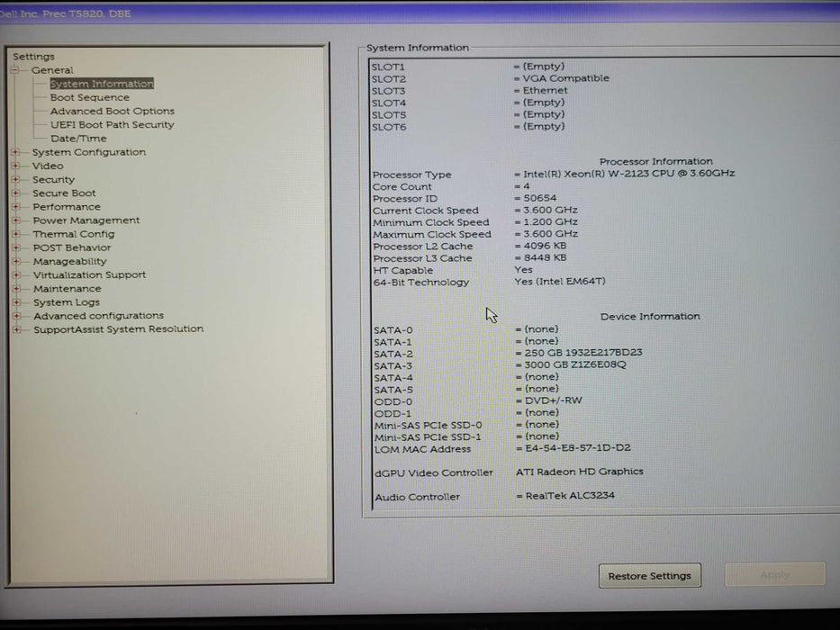Select UEFI Boot Path Security
Viewport: 840px width, 630px height.
click(112, 124)
